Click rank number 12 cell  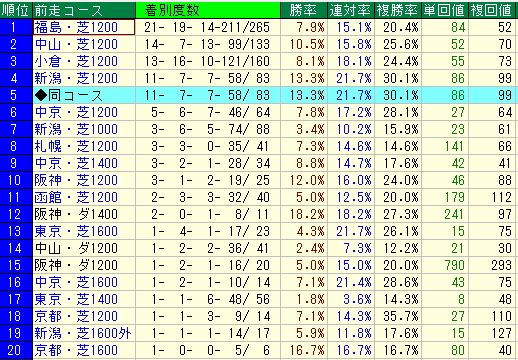click(x=16, y=214)
